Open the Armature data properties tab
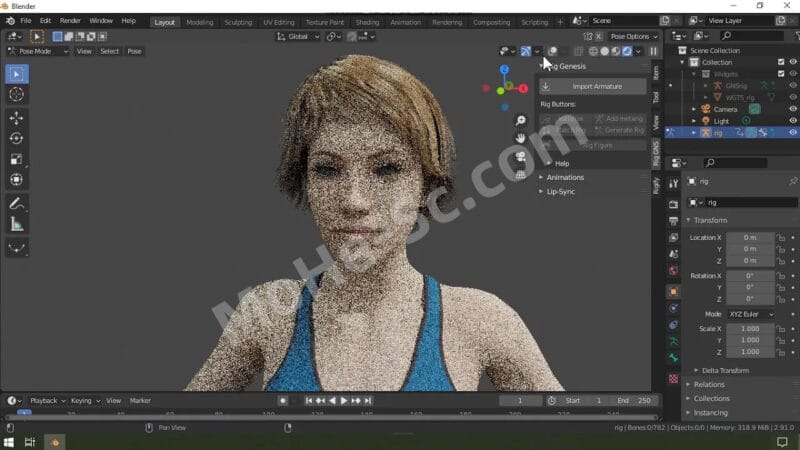The image size is (800, 450). coord(673,341)
